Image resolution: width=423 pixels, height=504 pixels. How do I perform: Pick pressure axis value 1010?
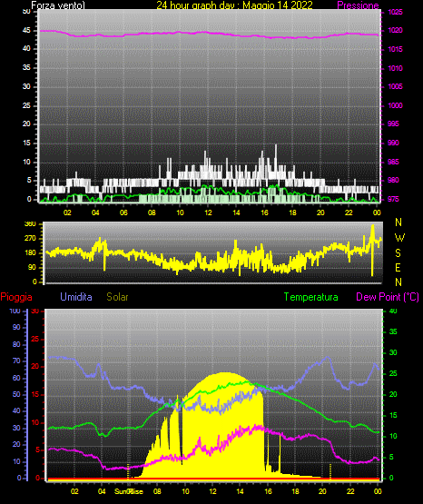pyautogui.click(x=395, y=68)
